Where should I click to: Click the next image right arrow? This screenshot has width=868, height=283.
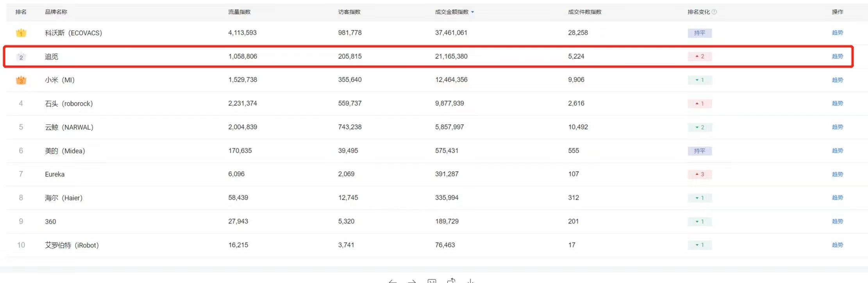click(x=412, y=281)
